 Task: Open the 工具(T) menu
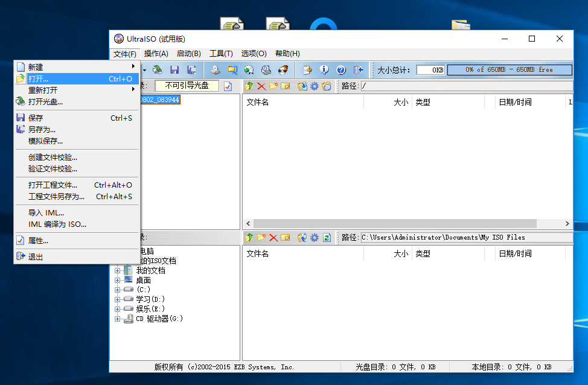(221, 54)
